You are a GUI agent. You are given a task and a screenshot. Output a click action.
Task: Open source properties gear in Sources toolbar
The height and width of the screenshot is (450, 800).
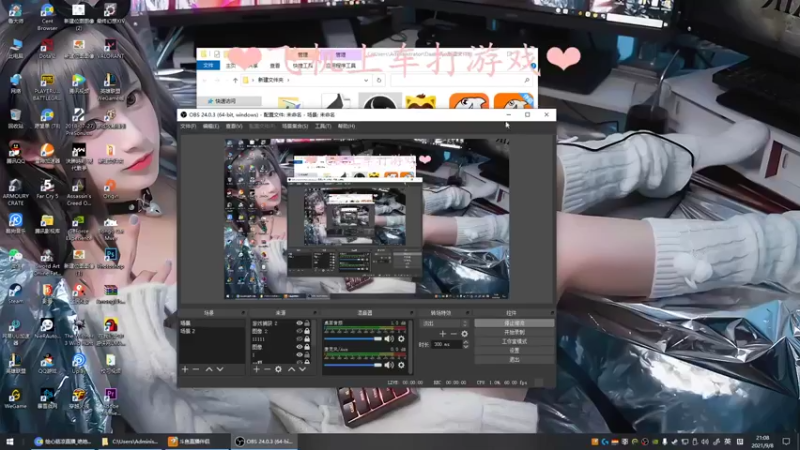[x=278, y=369]
